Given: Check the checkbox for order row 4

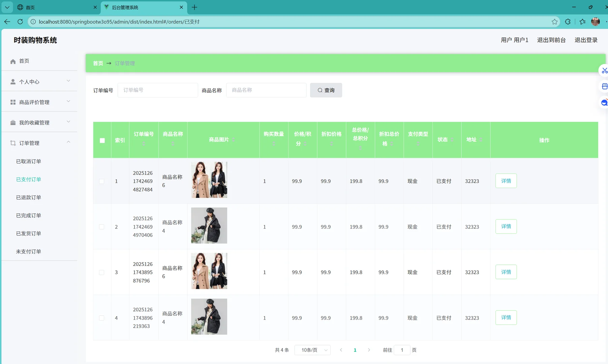Looking at the screenshot, I should pyautogui.click(x=101, y=318).
